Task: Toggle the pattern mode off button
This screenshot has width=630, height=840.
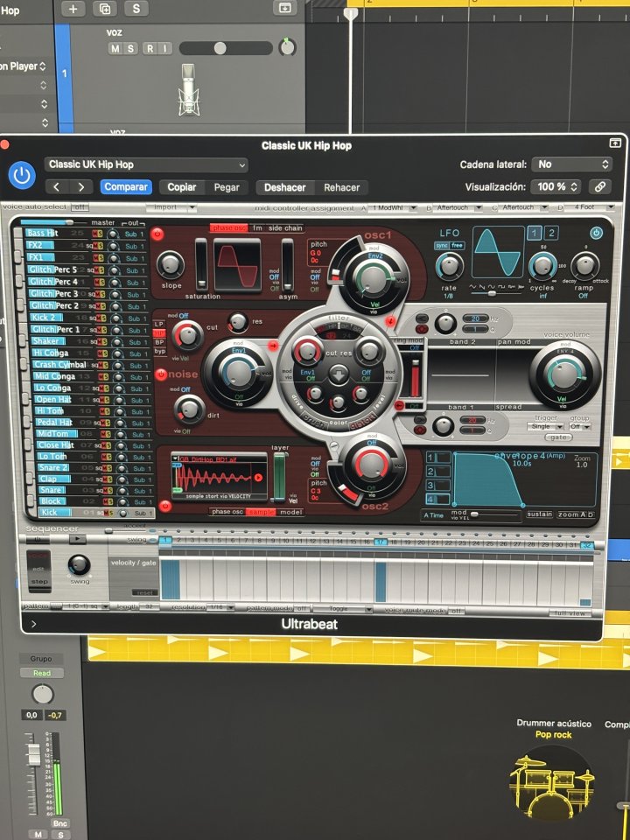Action: pos(302,609)
